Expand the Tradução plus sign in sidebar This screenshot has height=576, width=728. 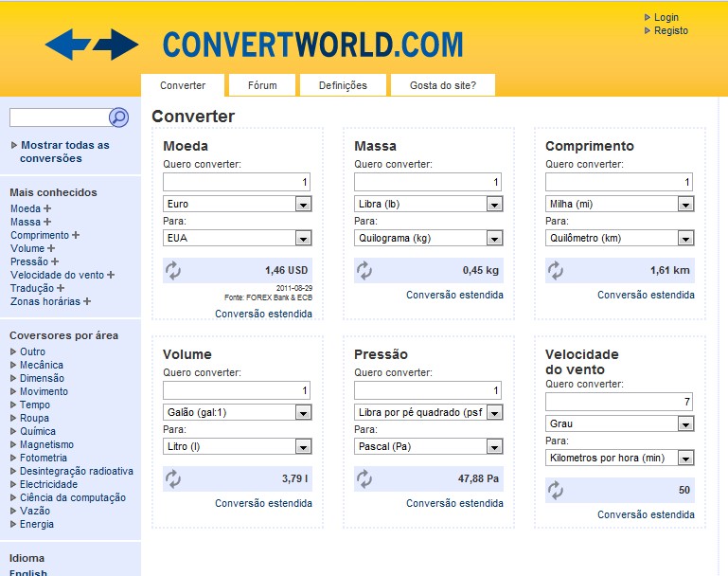pos(61,288)
